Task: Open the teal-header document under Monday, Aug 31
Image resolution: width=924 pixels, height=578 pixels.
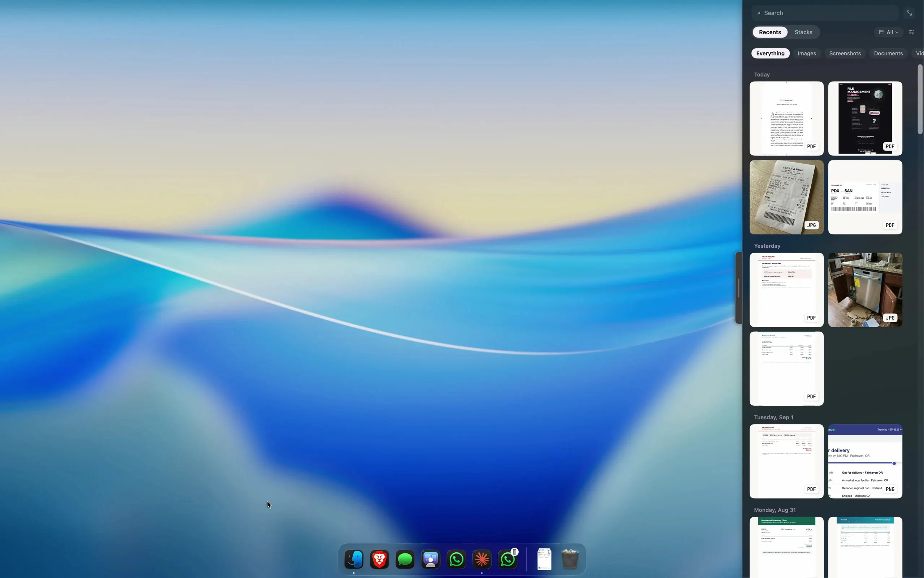Action: pyautogui.click(x=865, y=547)
